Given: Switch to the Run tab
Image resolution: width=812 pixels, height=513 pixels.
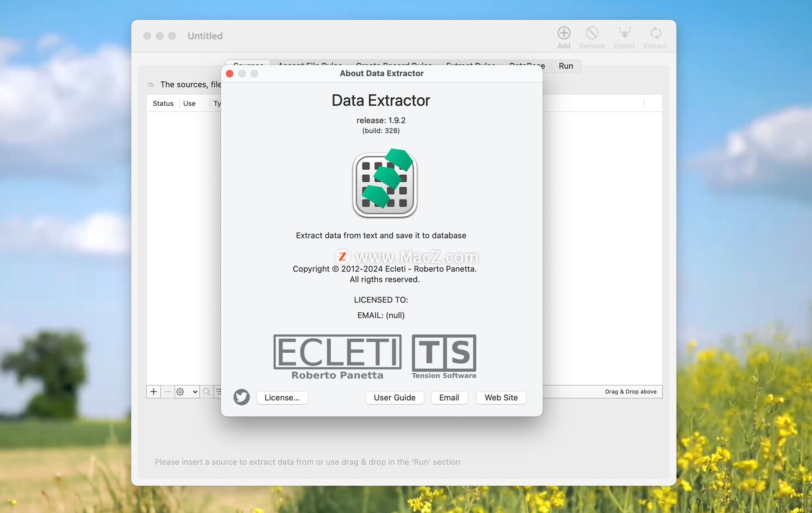Looking at the screenshot, I should tap(566, 66).
